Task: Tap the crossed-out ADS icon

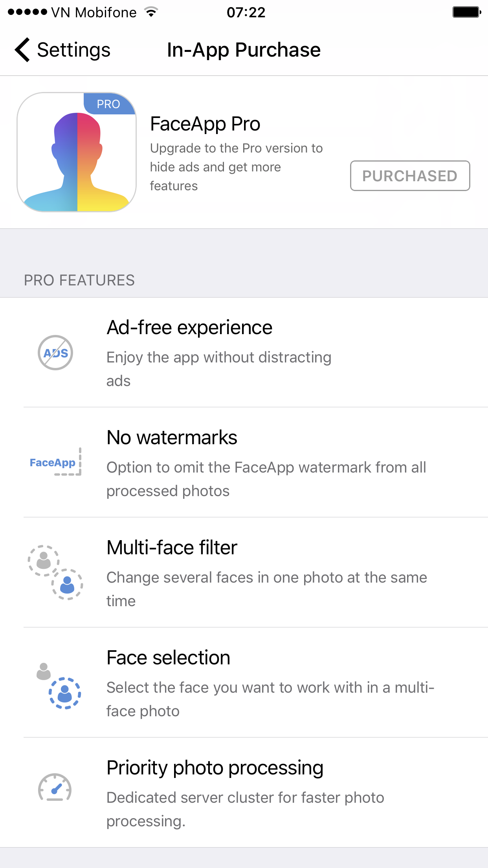Action: pos(55,353)
